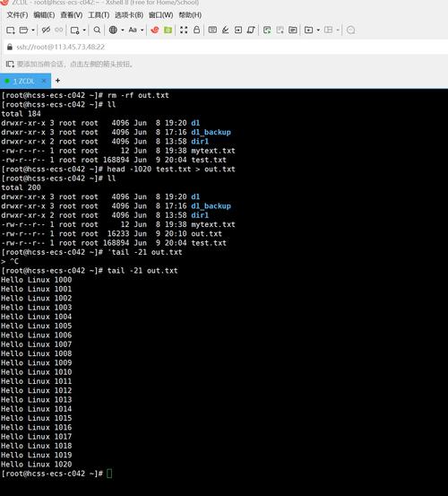Image resolution: width=448 pixels, height=496 pixels.
Task: Click the new session toolbar icon
Action: coord(11,30)
